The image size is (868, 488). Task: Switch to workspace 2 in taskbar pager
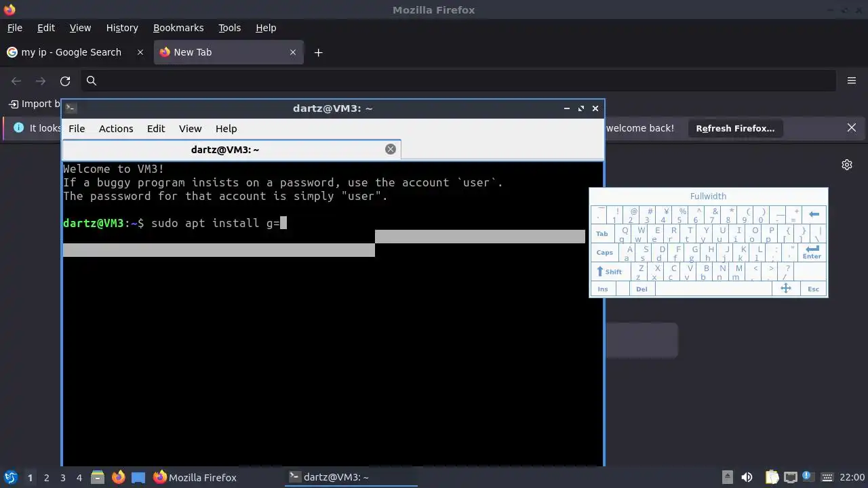[46, 477]
